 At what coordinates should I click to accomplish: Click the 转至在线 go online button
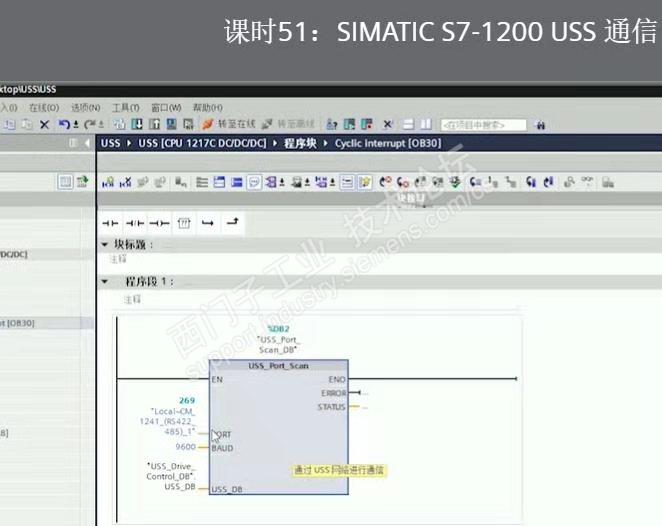coord(228,124)
